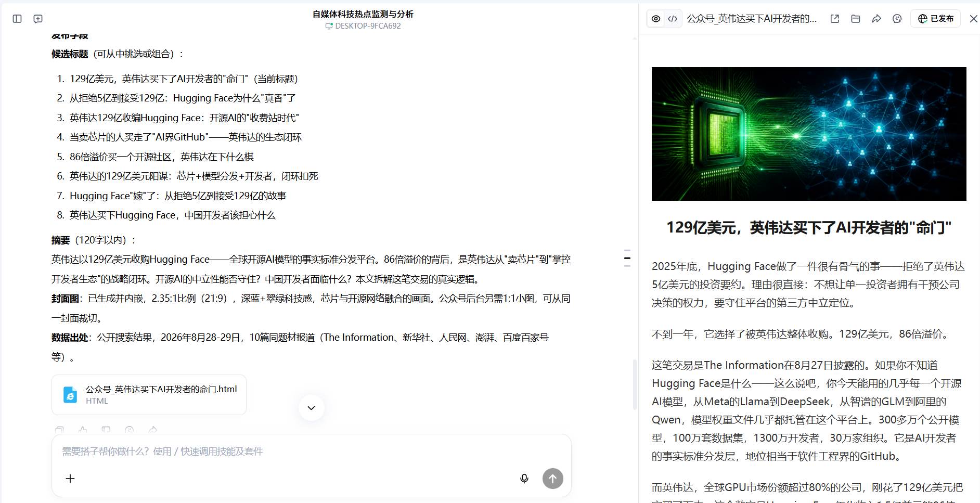Copy message icon below the reply

[x=59, y=430]
